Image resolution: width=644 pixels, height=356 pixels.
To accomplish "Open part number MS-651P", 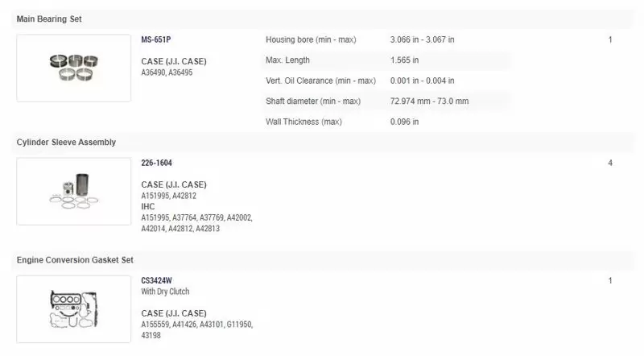I will [156, 39].
